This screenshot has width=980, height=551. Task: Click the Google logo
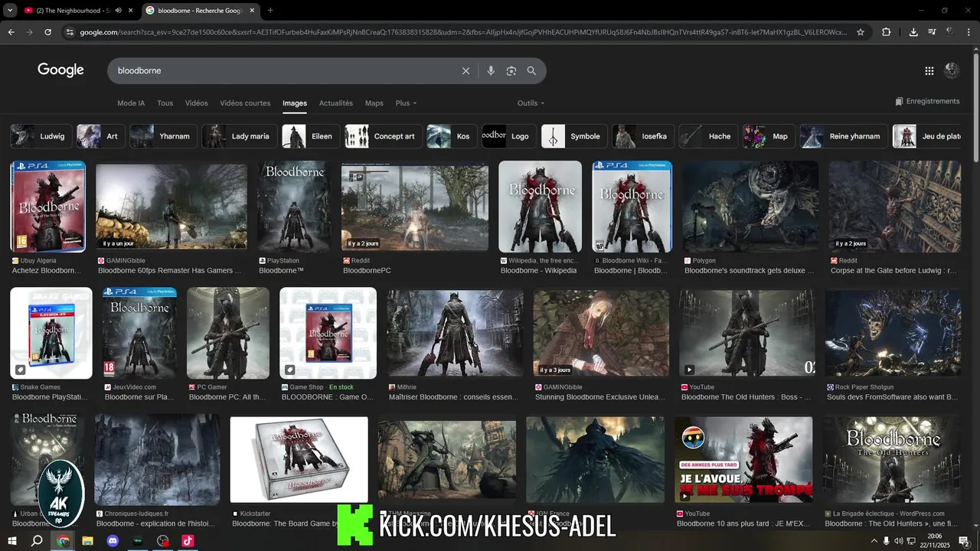tap(60, 70)
